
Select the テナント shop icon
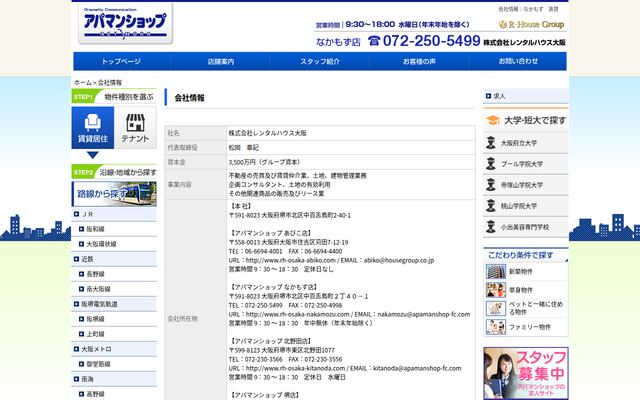135,128
